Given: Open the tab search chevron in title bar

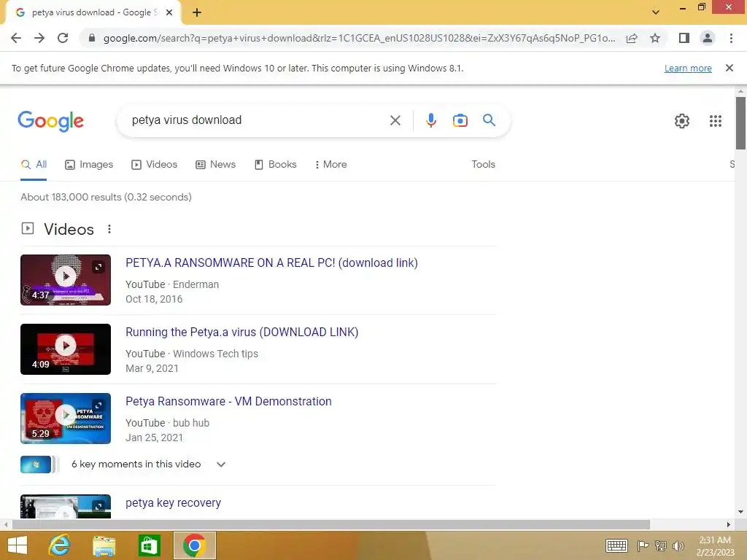Looking at the screenshot, I should [656, 12].
